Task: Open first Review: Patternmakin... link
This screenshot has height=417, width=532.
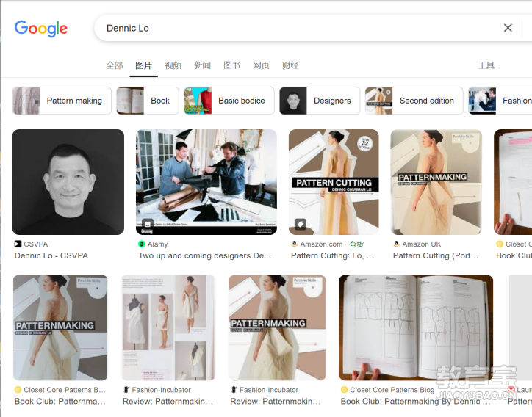Action: coord(168,402)
